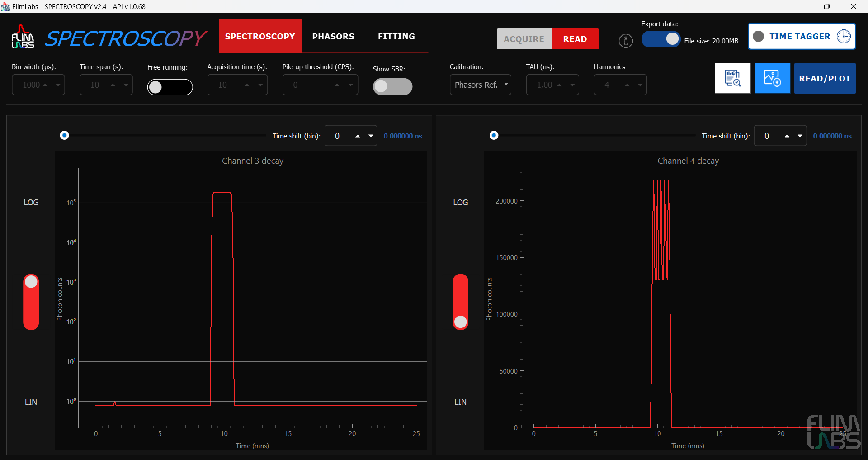Decrease Channel 4 time shift bin
The image size is (868, 460).
pyautogui.click(x=800, y=136)
